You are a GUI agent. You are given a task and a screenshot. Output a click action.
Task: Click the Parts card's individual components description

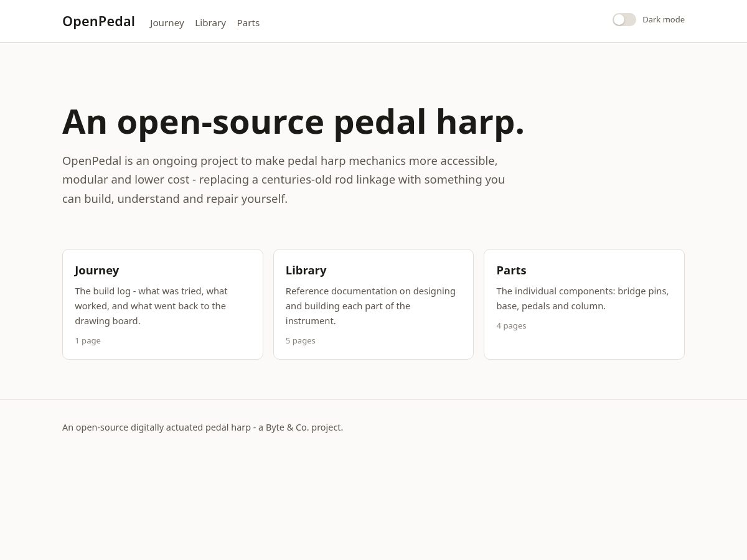[x=583, y=299]
